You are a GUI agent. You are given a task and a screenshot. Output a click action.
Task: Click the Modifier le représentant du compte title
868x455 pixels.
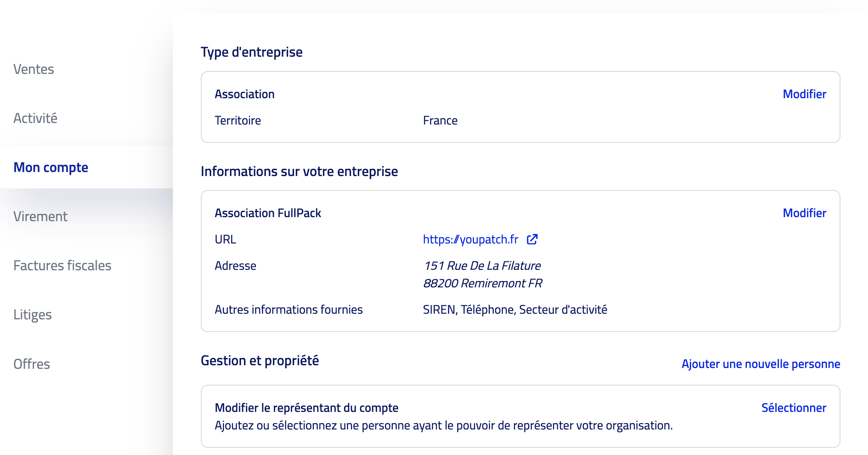pos(306,408)
